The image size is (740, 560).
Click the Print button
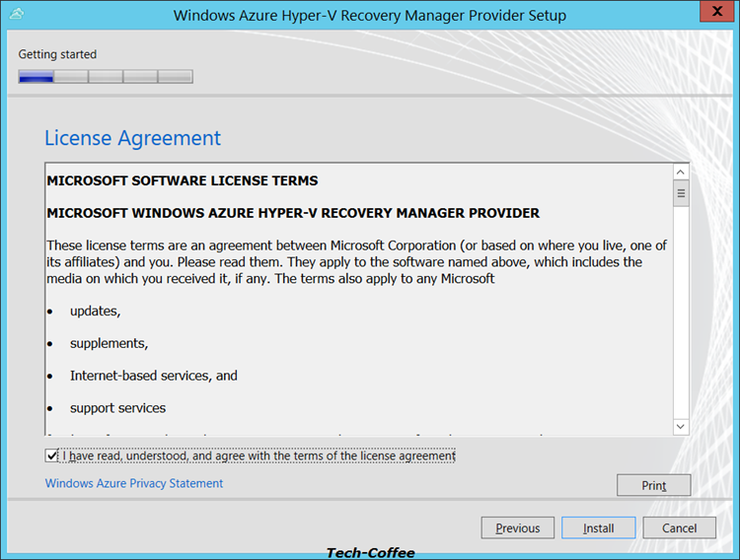tap(653, 485)
